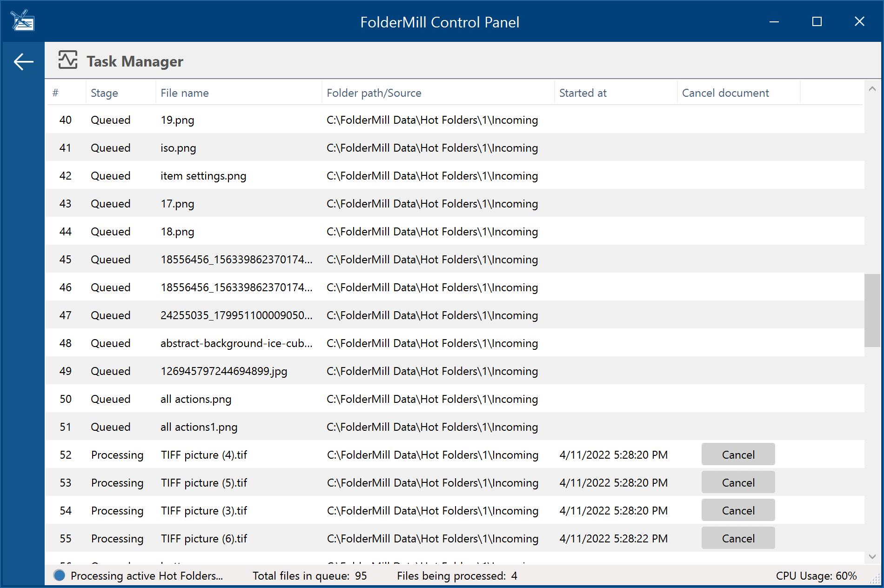884x588 pixels.
Task: Click Queued stage in row 48
Action: [x=110, y=343]
